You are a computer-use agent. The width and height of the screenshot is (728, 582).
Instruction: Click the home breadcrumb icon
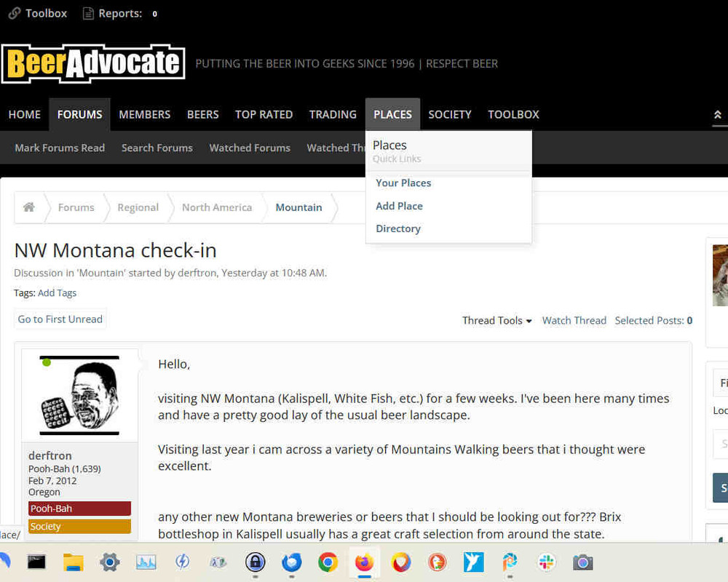point(29,207)
